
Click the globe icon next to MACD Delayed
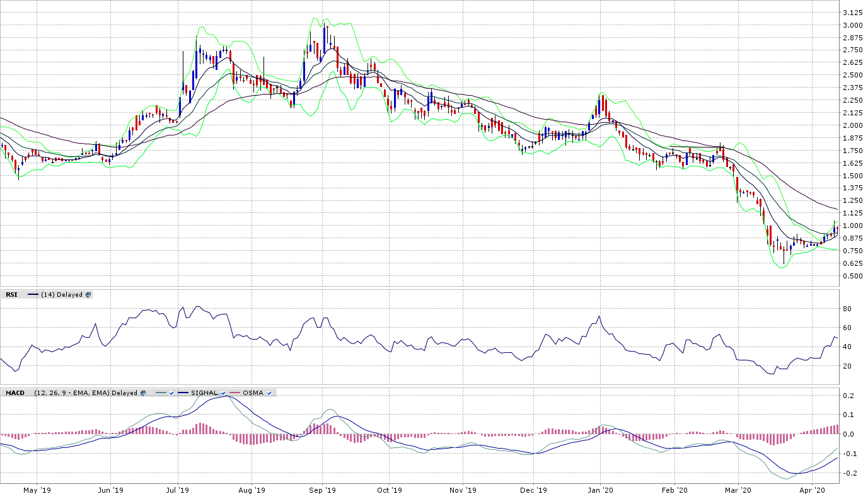tap(143, 393)
